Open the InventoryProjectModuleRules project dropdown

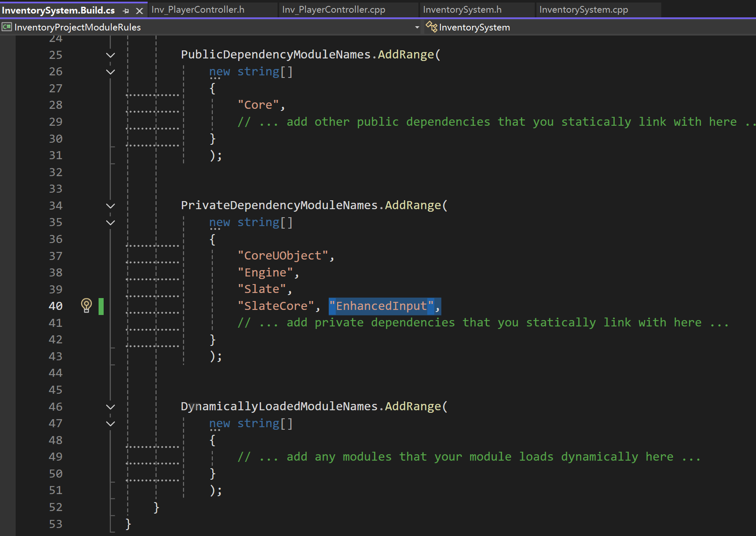[211, 27]
